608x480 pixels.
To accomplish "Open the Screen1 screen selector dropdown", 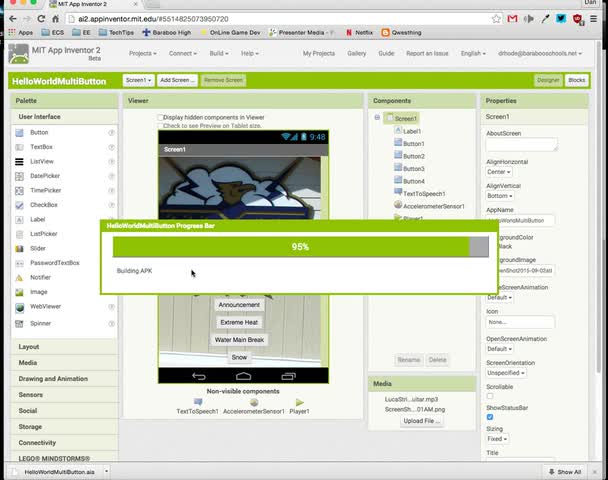I will point(138,80).
